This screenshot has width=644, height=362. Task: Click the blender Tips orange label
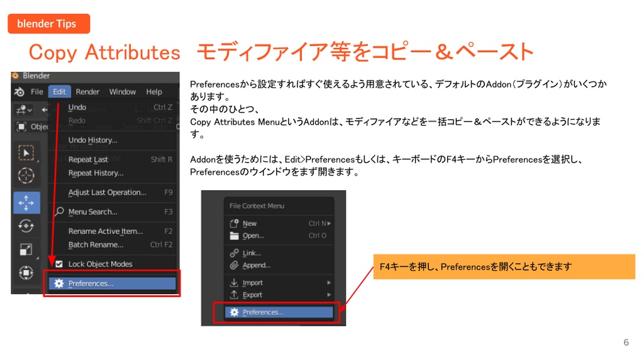pos(49,24)
